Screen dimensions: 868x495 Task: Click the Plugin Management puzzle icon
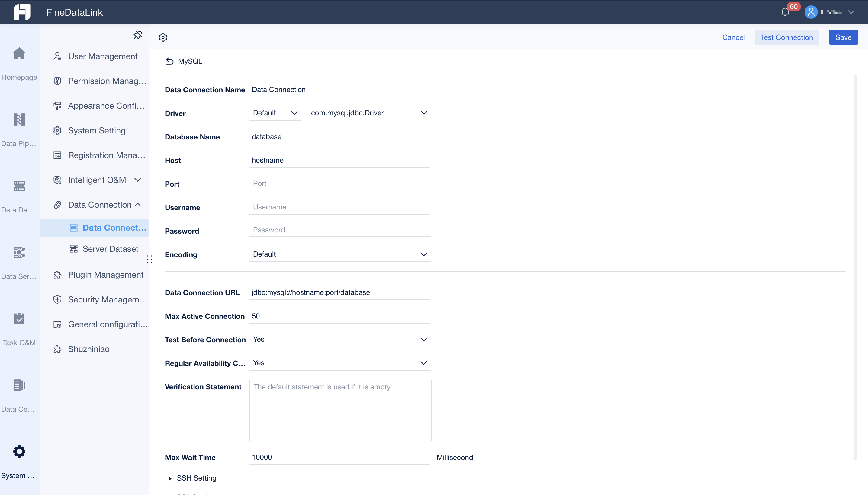click(x=57, y=275)
